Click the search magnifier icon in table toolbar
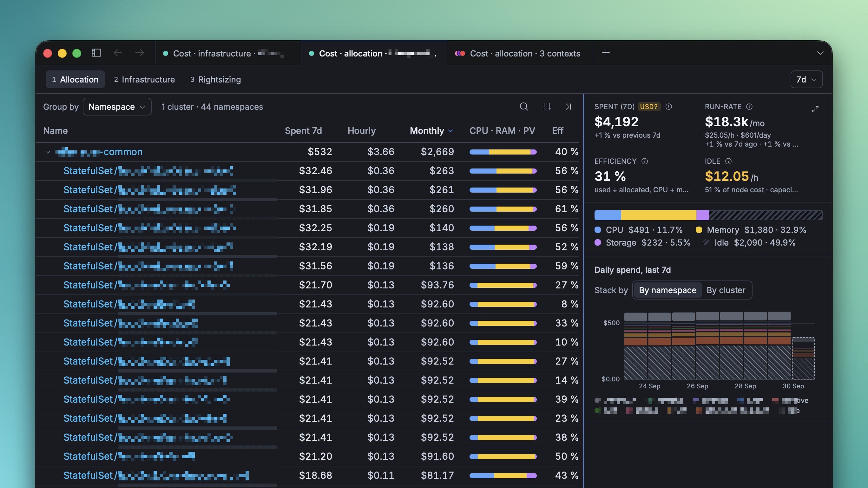This screenshot has width=868, height=488. point(524,107)
